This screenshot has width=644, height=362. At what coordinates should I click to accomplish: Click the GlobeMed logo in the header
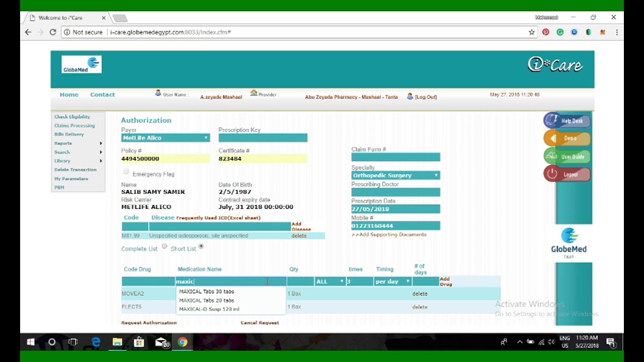[82, 65]
